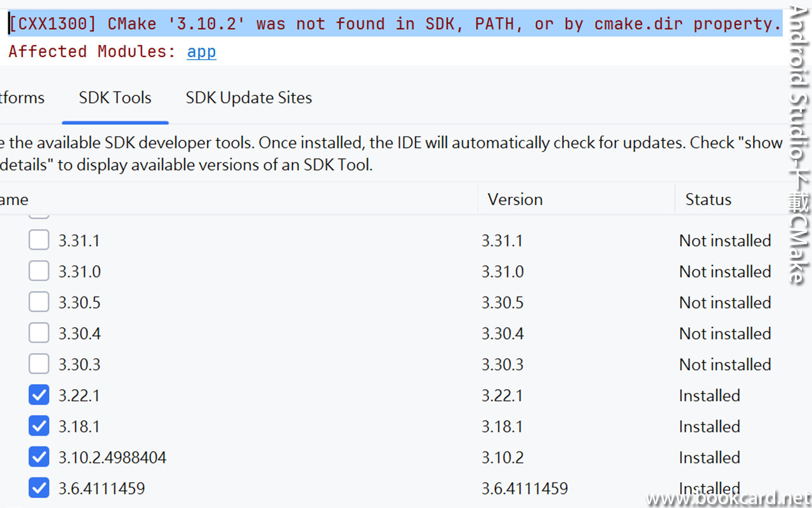
Task: Click the partially visible checkbox above 3.31.1
Action: tap(39, 213)
